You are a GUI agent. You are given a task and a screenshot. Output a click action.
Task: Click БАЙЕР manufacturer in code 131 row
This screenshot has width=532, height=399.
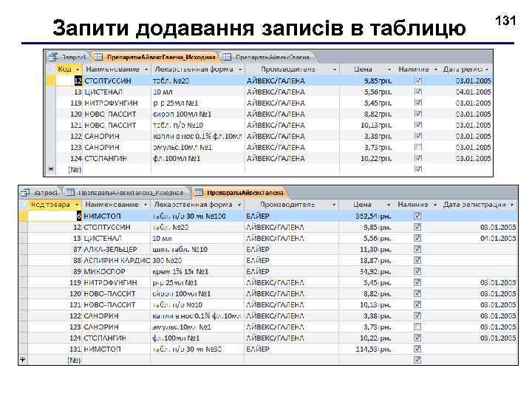point(291,349)
